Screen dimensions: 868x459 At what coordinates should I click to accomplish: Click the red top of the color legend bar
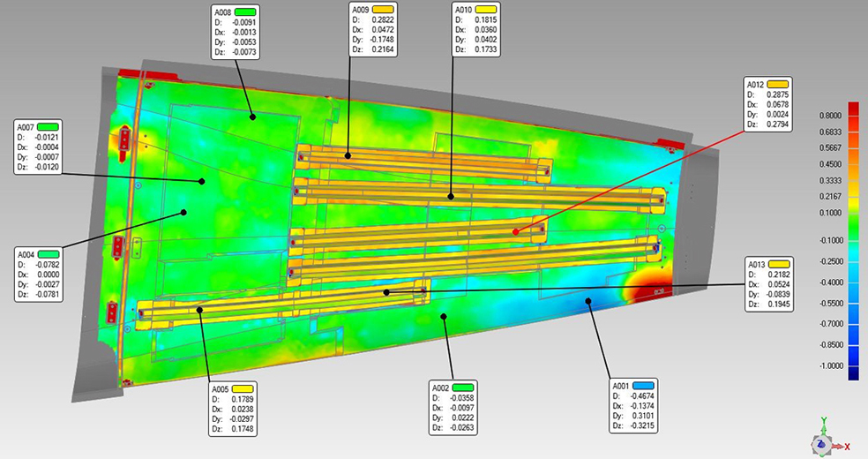[854, 108]
